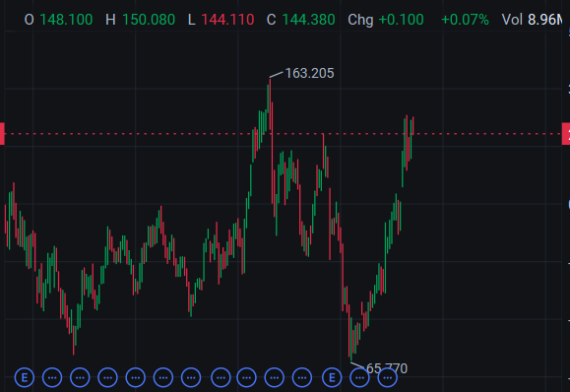570x392 pixels.
Task: Click the percent change +0.07%
Action: click(x=465, y=20)
